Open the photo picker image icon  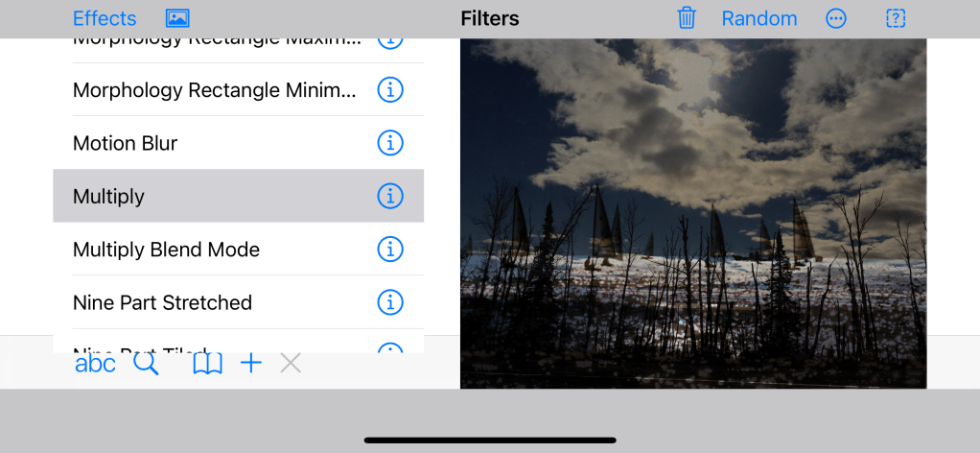coord(177,19)
